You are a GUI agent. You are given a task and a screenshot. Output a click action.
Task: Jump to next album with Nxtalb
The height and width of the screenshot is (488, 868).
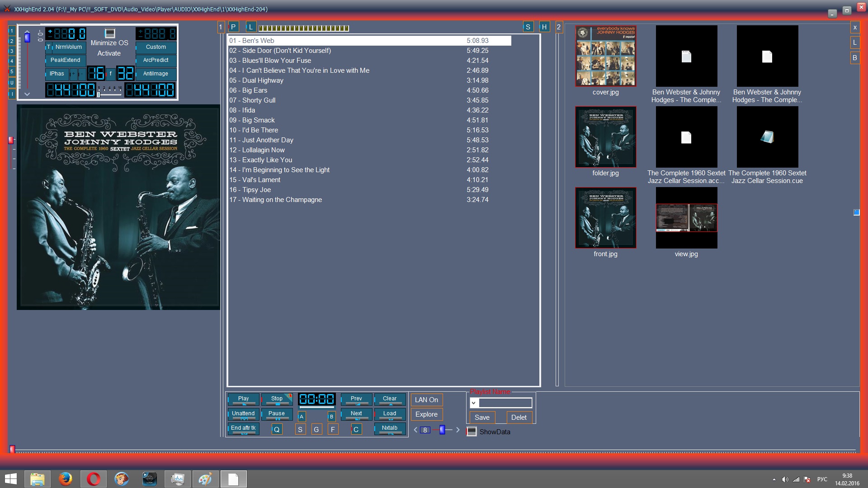pyautogui.click(x=390, y=428)
